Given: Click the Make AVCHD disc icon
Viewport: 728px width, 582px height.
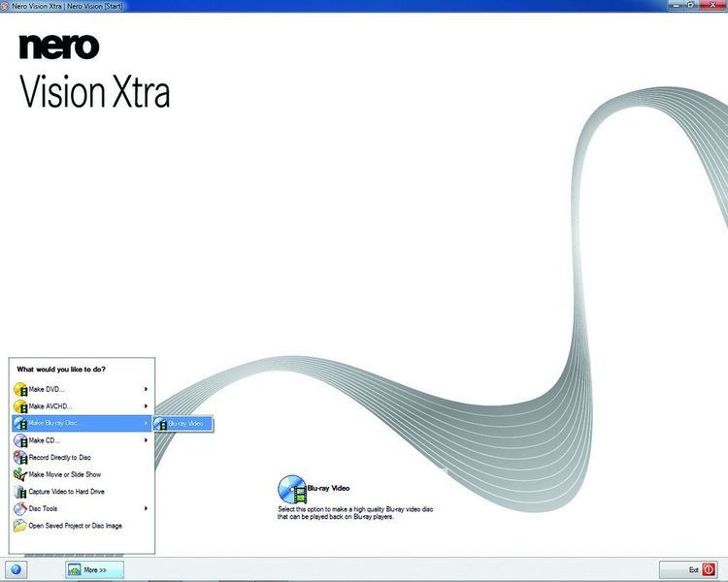Looking at the screenshot, I should (20, 406).
